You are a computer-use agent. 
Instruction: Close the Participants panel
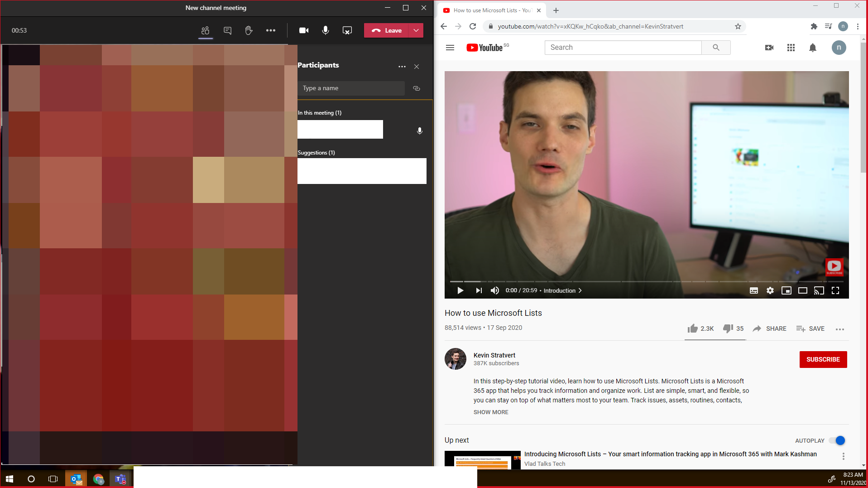coord(417,67)
